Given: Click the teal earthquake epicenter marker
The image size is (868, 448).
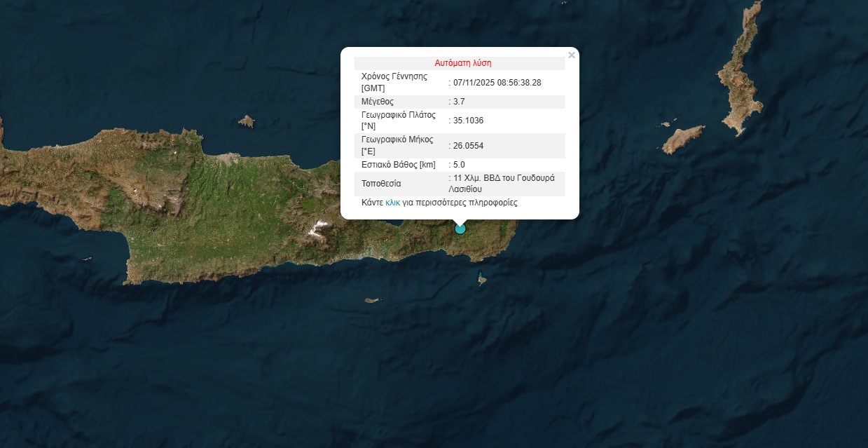Looking at the screenshot, I should (460, 228).
